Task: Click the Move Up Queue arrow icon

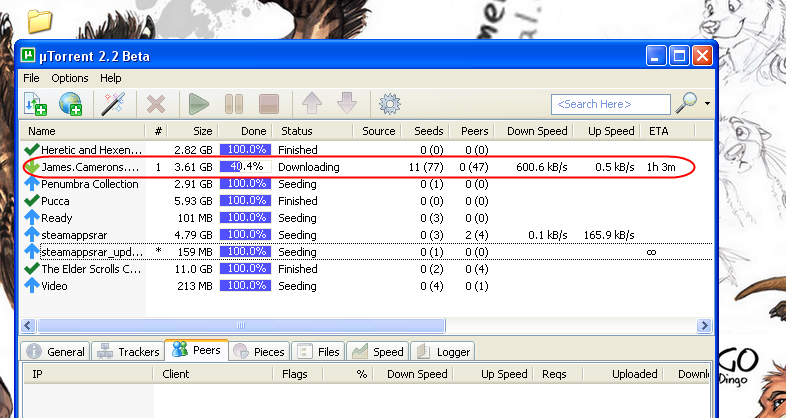Action: (x=311, y=104)
